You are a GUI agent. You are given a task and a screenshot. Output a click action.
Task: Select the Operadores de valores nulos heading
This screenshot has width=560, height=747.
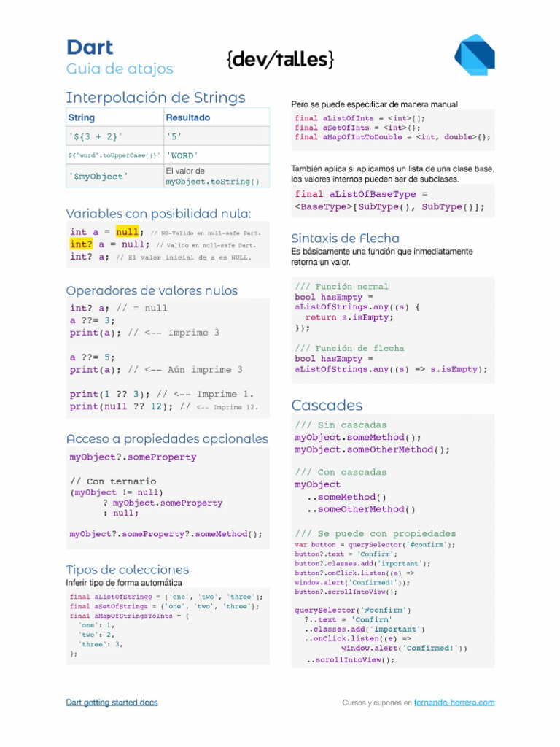click(x=152, y=290)
